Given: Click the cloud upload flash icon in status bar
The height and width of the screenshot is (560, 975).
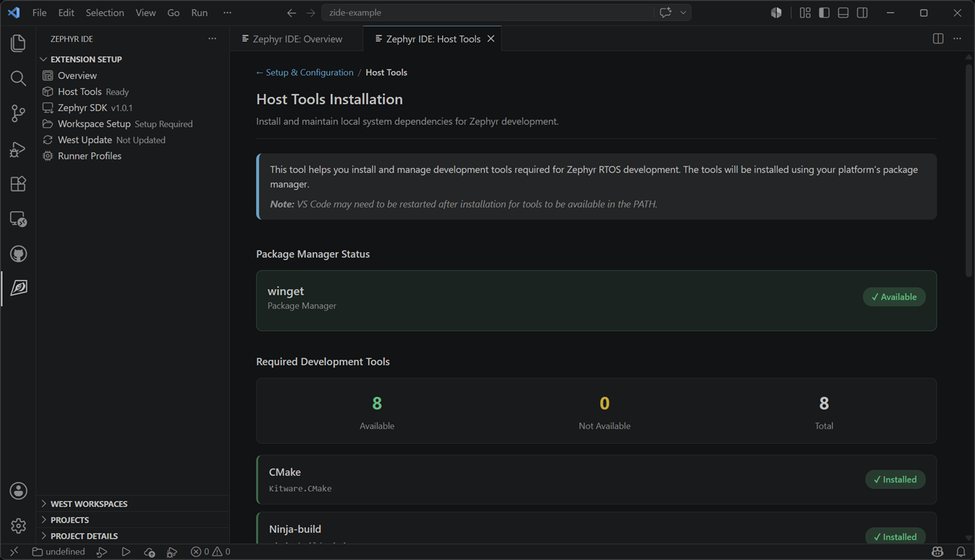Looking at the screenshot, I should pos(149,552).
